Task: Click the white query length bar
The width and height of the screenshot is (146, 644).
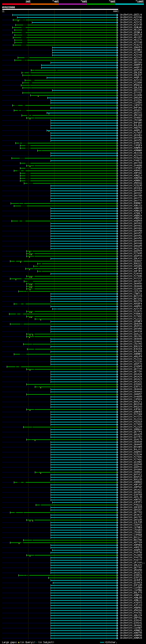Action: click(60, 9)
